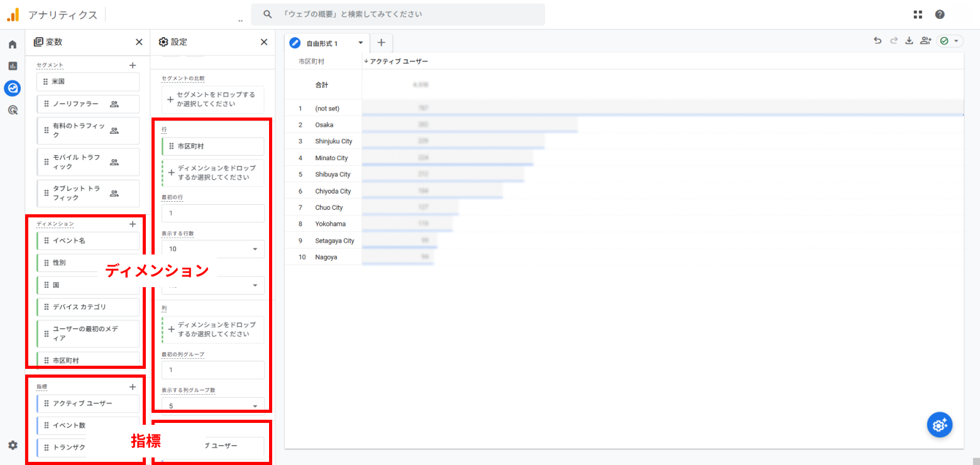This screenshot has width=980, height=465.
Task: Click the Shibuya City row
Action: click(624, 174)
